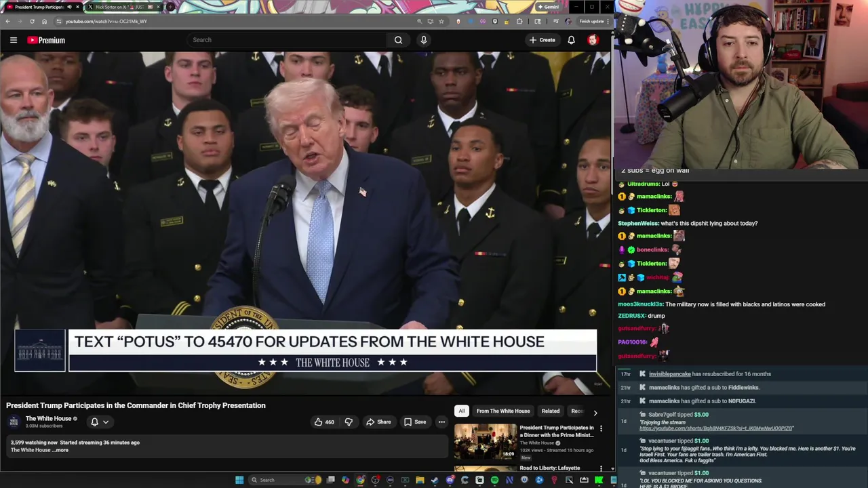868x488 pixels.
Task: Open the Windows Start button
Action: [x=239, y=480]
